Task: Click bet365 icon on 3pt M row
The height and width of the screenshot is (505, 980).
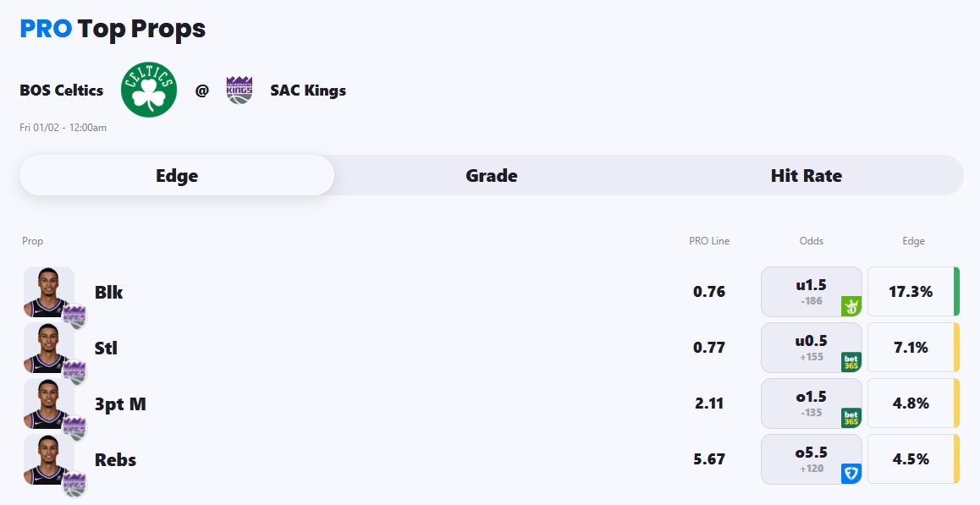Action: click(851, 418)
